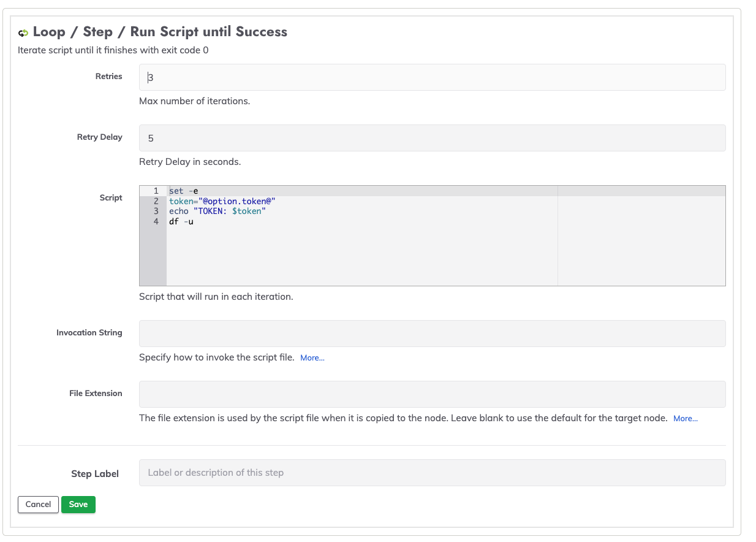The width and height of the screenshot is (756, 542).
Task: Click inside the Script code editor
Action: 432,235
